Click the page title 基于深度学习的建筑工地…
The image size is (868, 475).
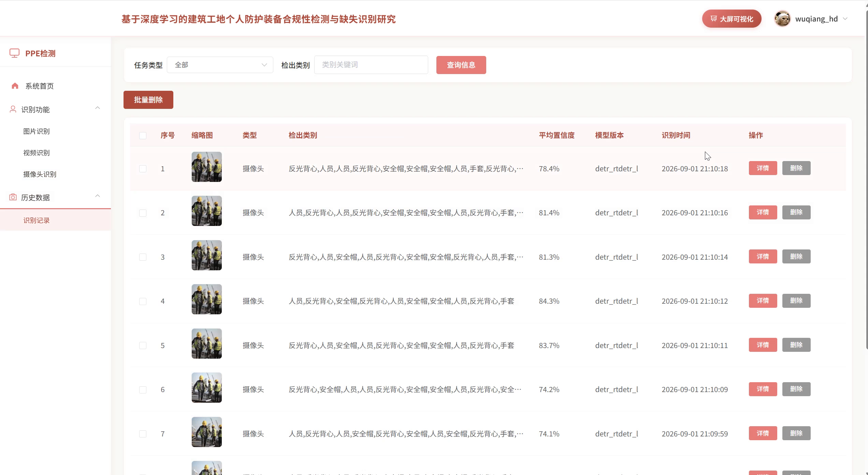click(258, 19)
